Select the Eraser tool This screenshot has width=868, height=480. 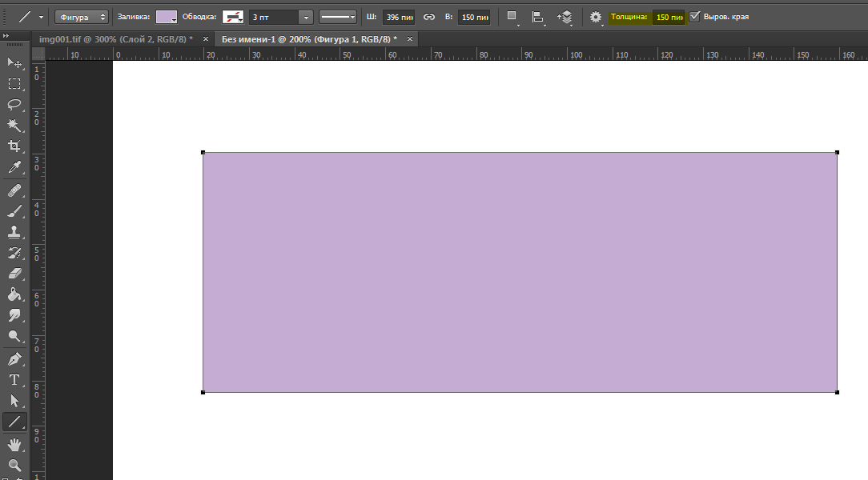coord(14,273)
